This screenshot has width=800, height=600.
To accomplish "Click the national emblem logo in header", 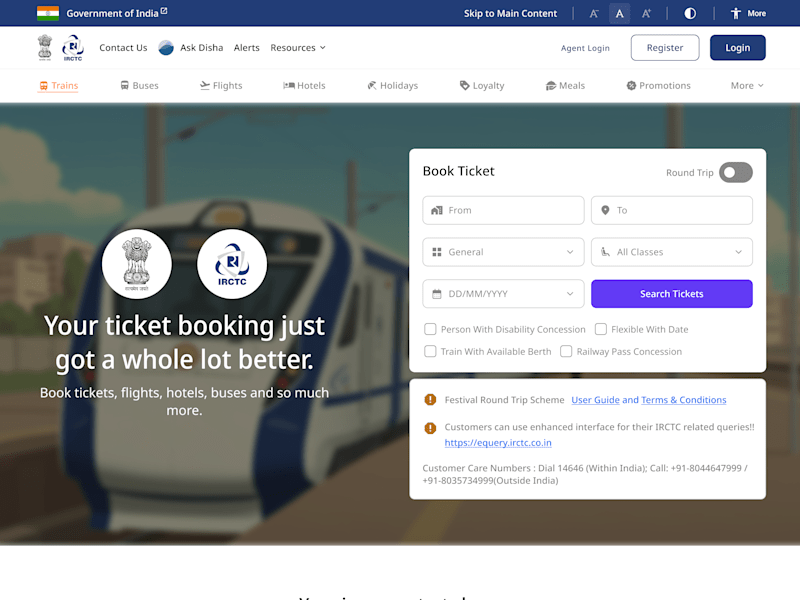I will tap(45, 47).
